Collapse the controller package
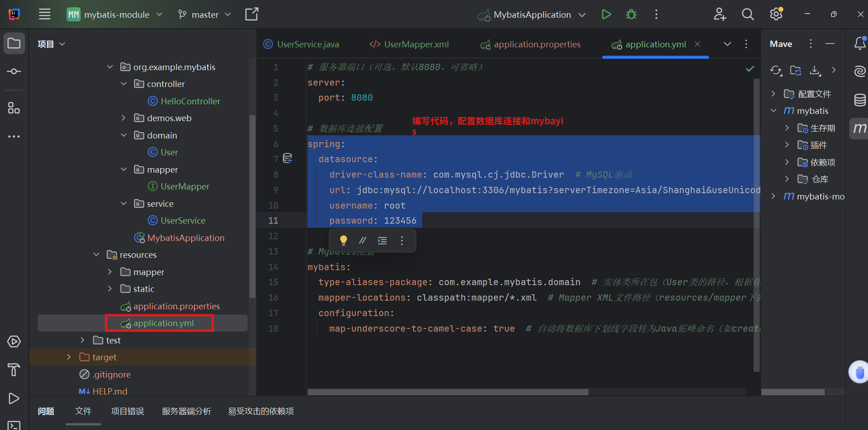Screen dimensions: 868x430 tap(123, 84)
